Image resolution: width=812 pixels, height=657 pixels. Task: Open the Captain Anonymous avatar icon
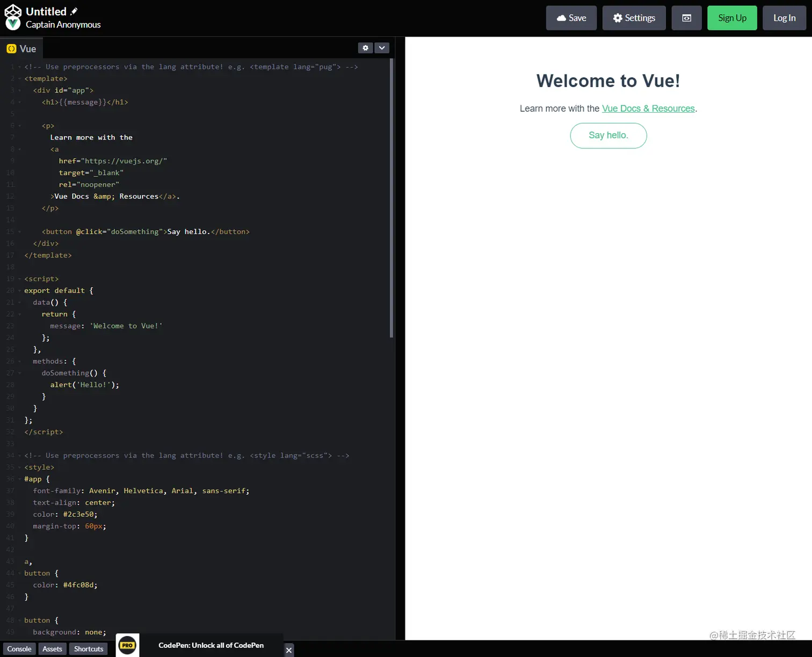13,24
